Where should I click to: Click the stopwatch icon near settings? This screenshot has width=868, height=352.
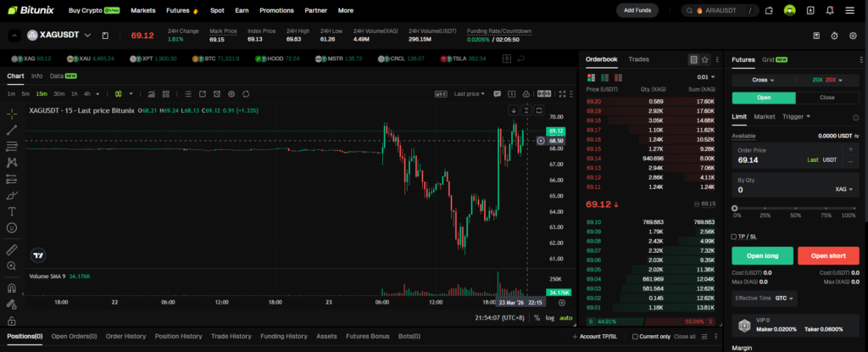(834, 36)
